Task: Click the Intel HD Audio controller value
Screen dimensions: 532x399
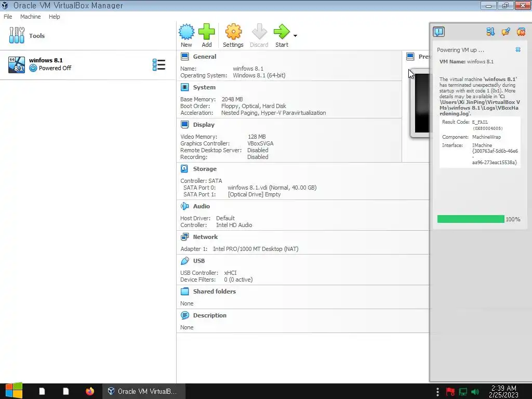Action: (234, 225)
